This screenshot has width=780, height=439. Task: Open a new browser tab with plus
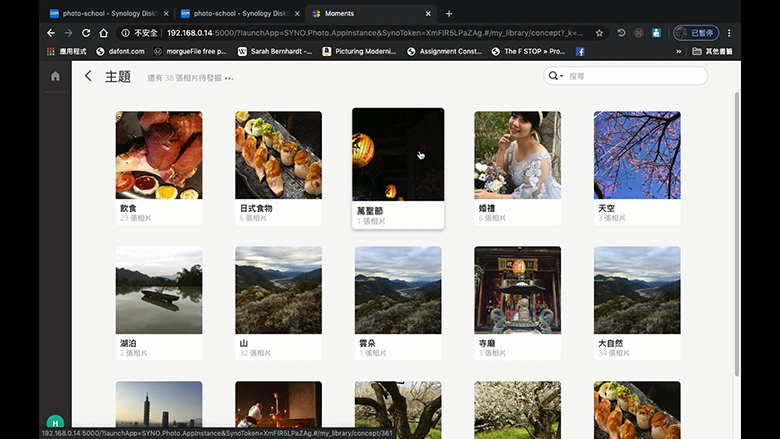point(449,13)
